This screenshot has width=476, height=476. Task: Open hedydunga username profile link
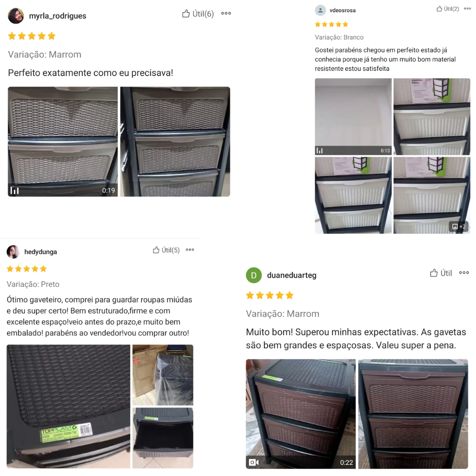click(x=41, y=252)
